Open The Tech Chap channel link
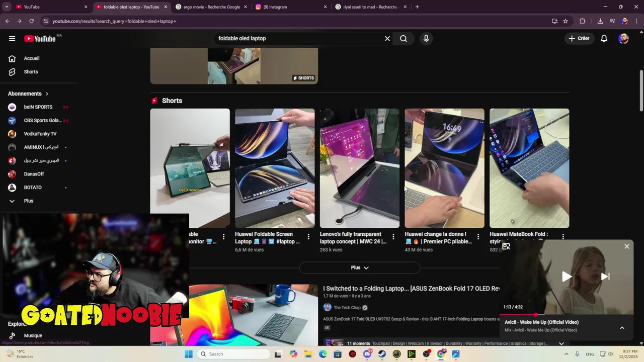Image resolution: width=644 pixels, height=362 pixels. (347, 308)
